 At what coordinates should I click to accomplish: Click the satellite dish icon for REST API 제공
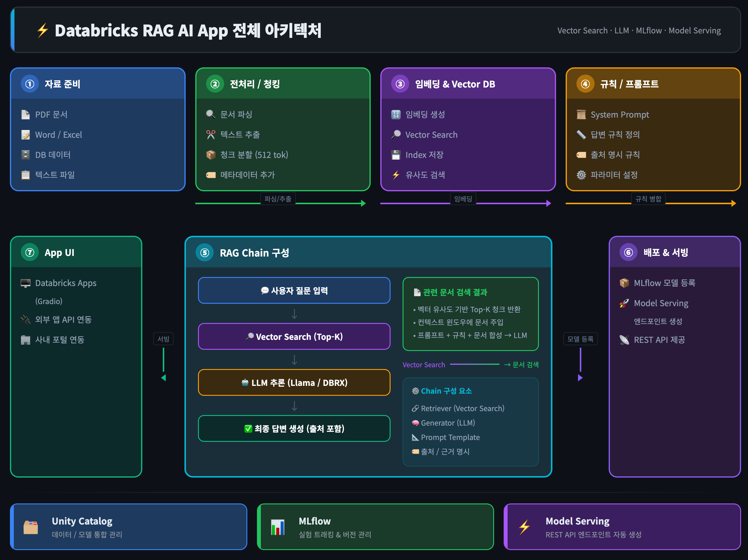pyautogui.click(x=624, y=340)
